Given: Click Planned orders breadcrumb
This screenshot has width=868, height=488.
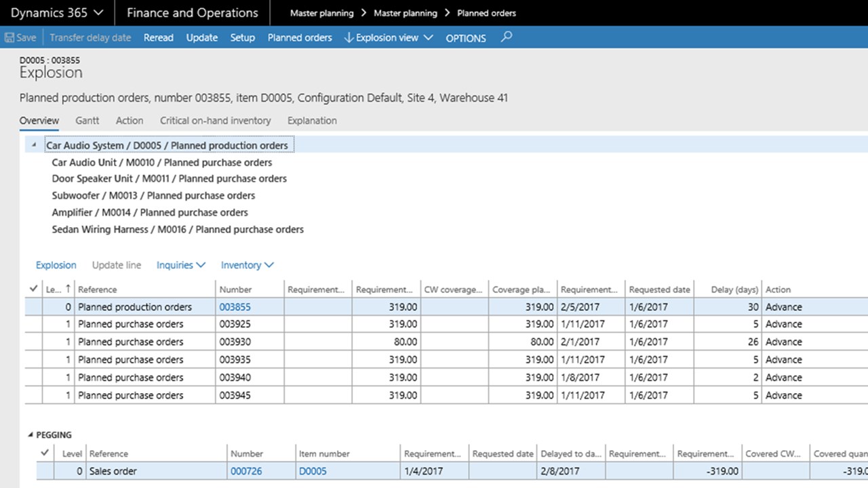Looking at the screenshot, I should point(486,13).
